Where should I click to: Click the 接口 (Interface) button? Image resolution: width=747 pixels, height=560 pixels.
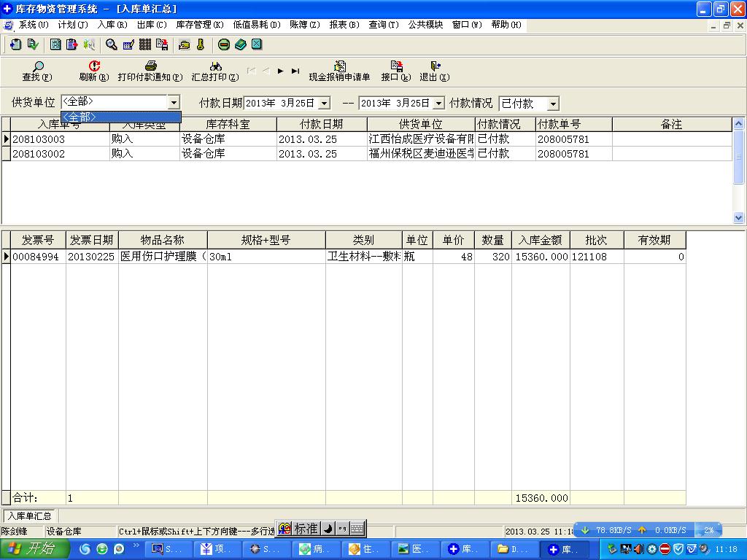coord(396,71)
